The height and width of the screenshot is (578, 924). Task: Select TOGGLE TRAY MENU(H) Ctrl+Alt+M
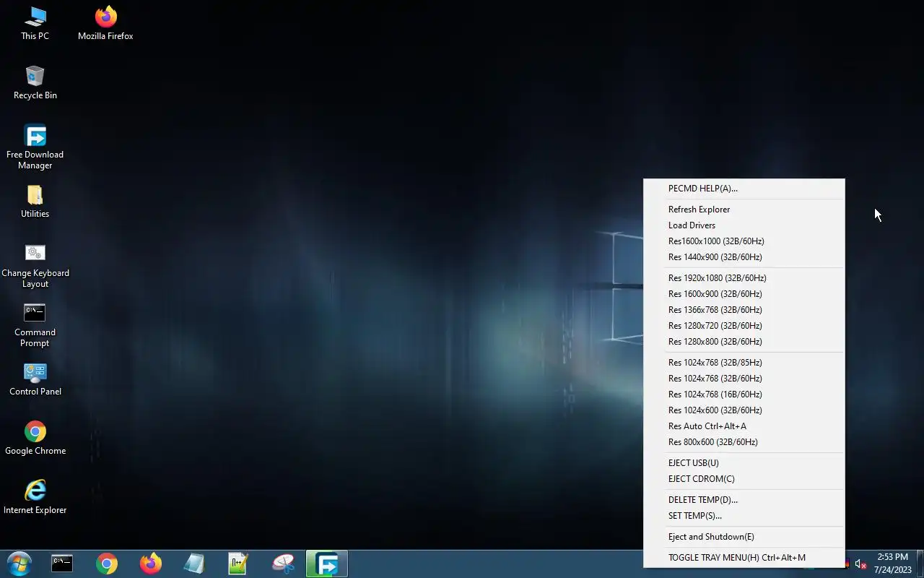[x=744, y=558]
